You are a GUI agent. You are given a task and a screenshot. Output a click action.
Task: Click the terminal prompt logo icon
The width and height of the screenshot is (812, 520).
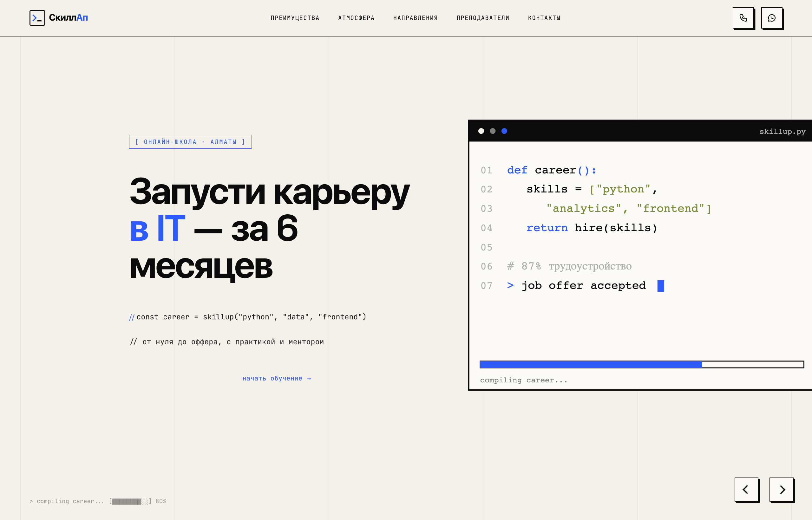point(37,18)
